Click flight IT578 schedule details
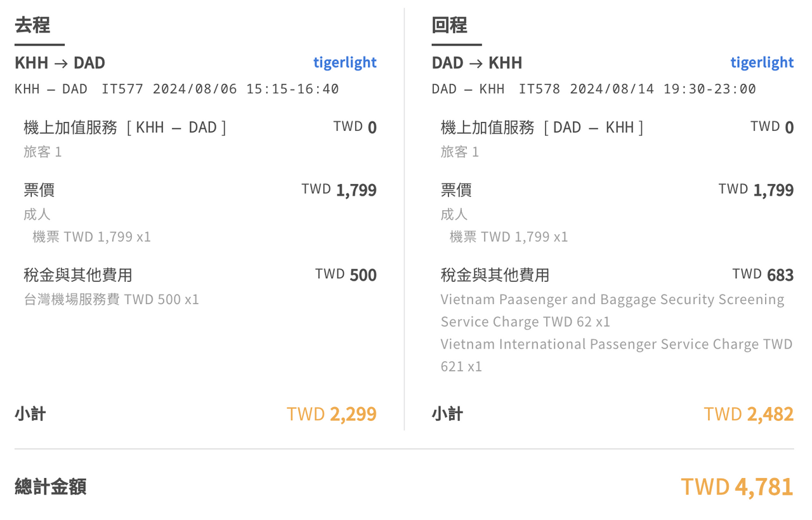This screenshot has width=812, height=520. click(x=594, y=89)
